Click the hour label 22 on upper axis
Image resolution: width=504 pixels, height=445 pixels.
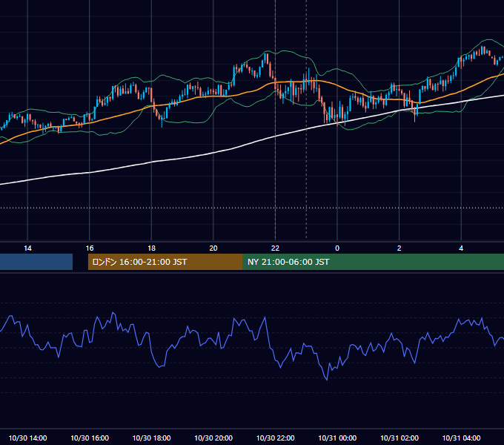coord(275,248)
